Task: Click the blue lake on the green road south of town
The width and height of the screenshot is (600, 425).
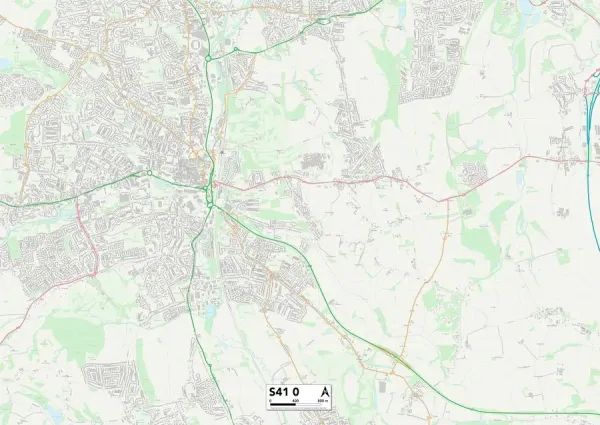Action: pyautogui.click(x=210, y=311)
